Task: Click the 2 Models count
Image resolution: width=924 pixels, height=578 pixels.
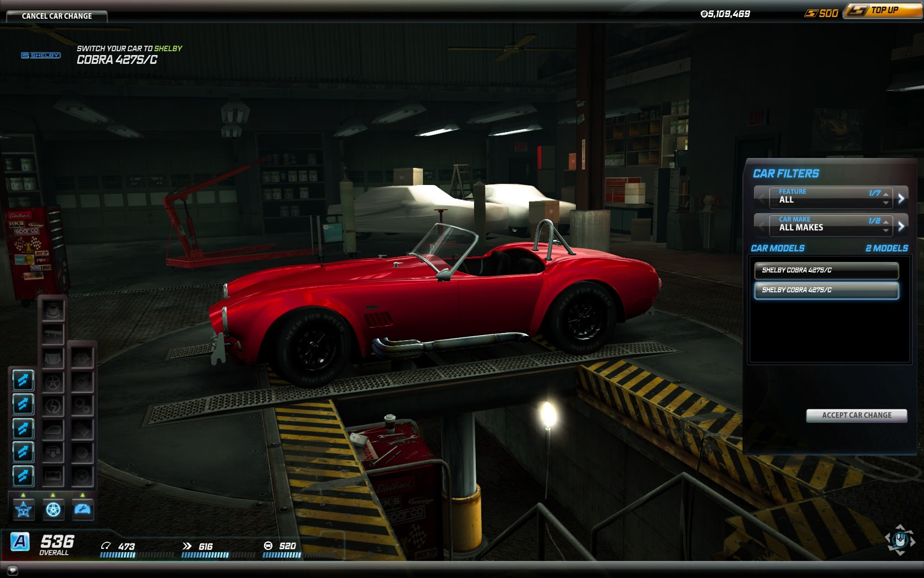Action: 887,248
